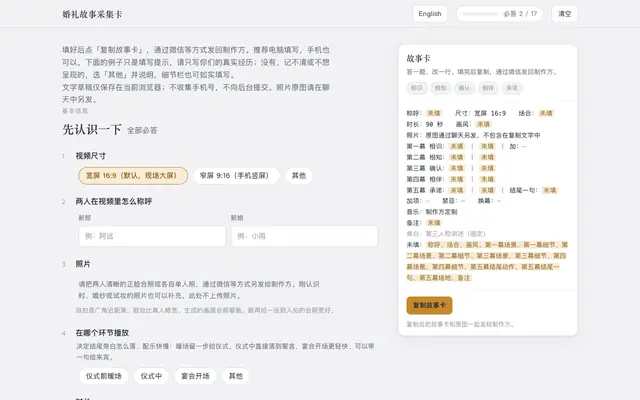Select 宽屏 16:9 video size option
This screenshot has height=400, width=640.
pos(133,176)
